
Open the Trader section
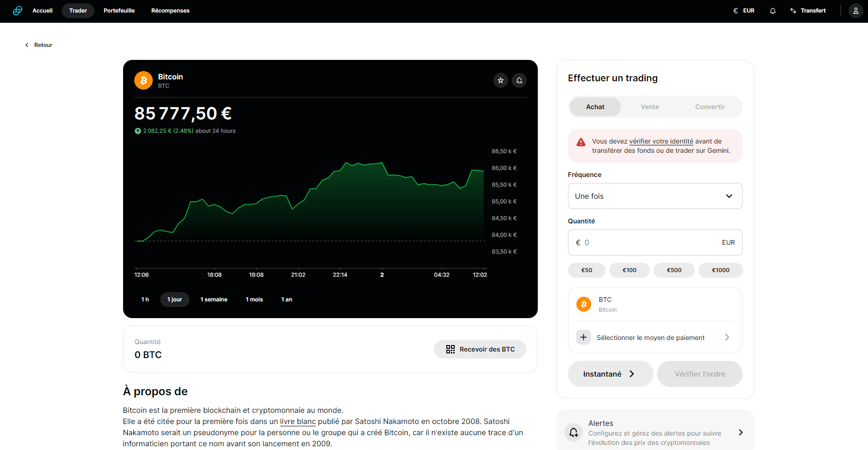pyautogui.click(x=78, y=11)
